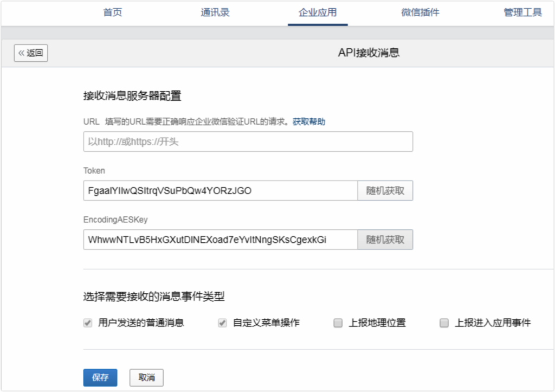Toggle the 自定义菜单操作 checkbox
The image size is (555, 392).
click(x=222, y=323)
